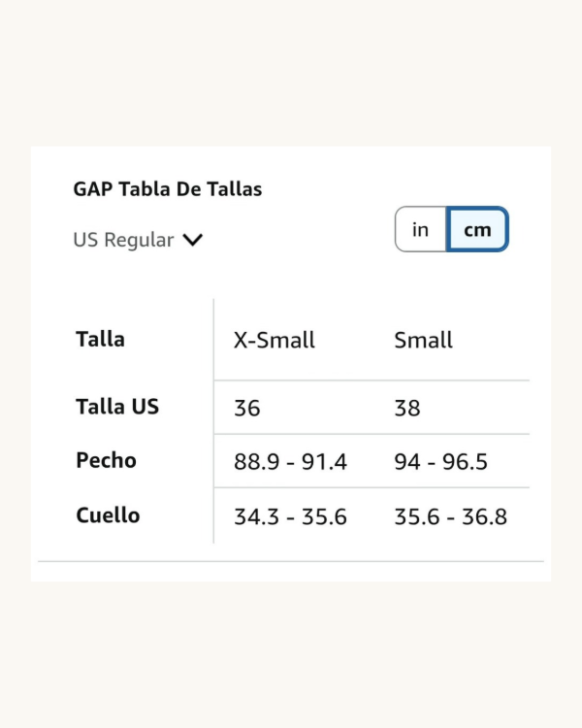Click neck measurement 35.6 - 36.8

pyautogui.click(x=450, y=516)
